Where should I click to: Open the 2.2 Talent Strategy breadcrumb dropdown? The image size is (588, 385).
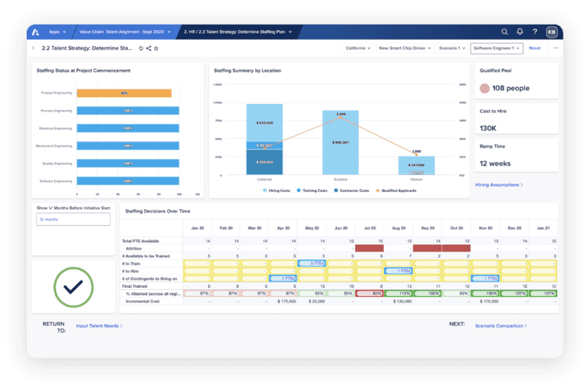pyautogui.click(x=238, y=32)
